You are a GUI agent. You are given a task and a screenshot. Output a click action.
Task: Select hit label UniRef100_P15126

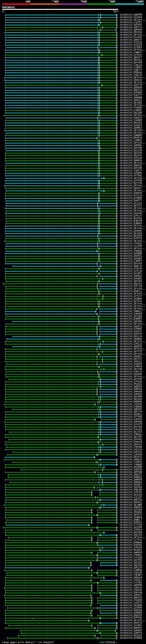pyautogui.click(x=131, y=42)
